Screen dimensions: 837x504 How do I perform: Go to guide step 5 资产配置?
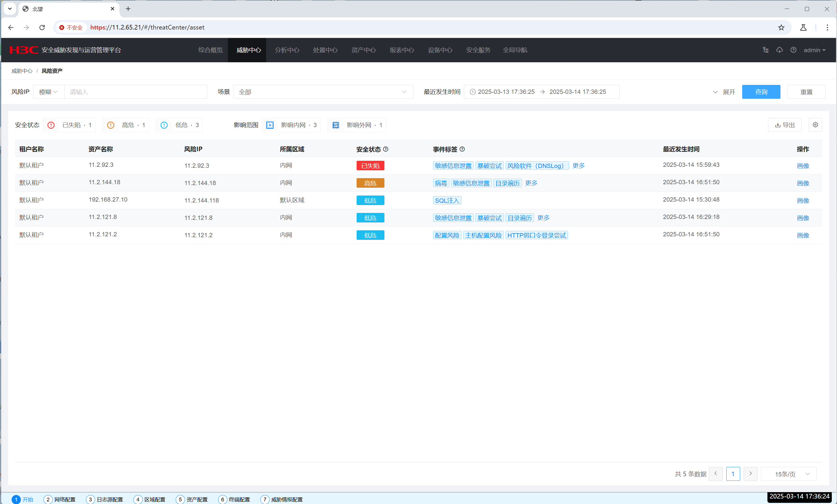pos(192,499)
